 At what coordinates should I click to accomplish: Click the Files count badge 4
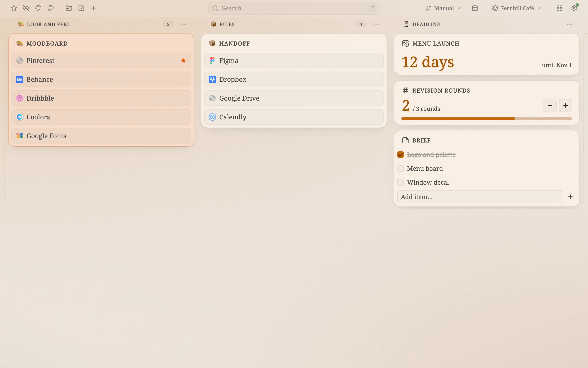[x=361, y=24]
